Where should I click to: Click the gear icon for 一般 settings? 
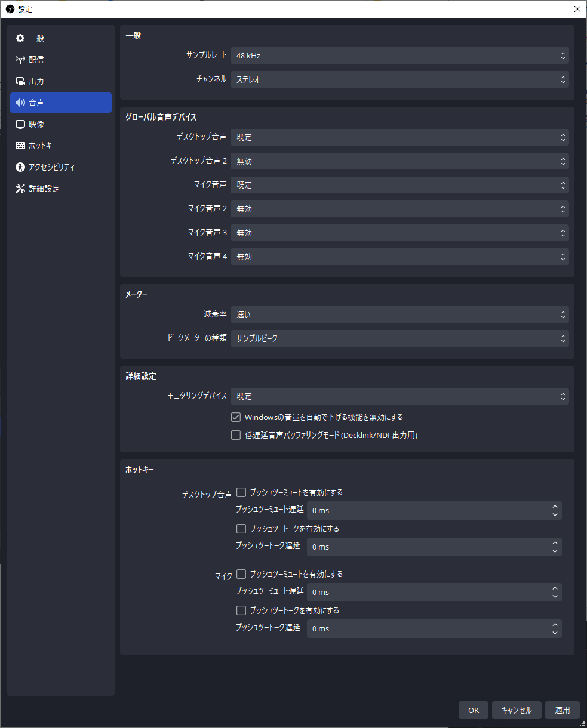(20, 38)
